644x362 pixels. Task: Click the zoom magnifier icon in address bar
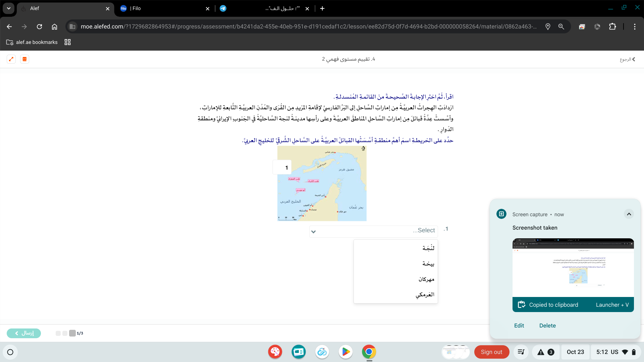[x=561, y=26]
